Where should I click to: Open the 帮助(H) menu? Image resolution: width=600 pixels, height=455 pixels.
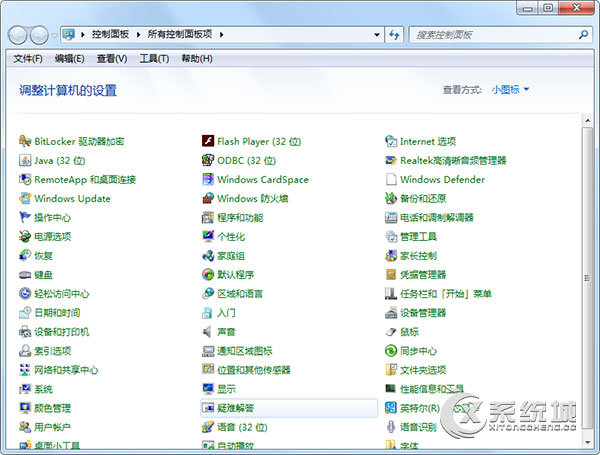pyautogui.click(x=197, y=59)
